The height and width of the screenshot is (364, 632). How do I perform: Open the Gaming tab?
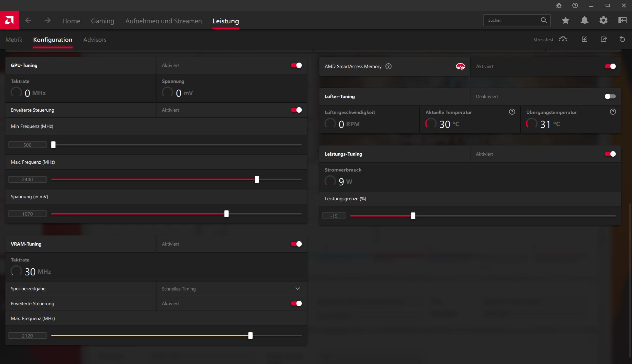pyautogui.click(x=103, y=21)
